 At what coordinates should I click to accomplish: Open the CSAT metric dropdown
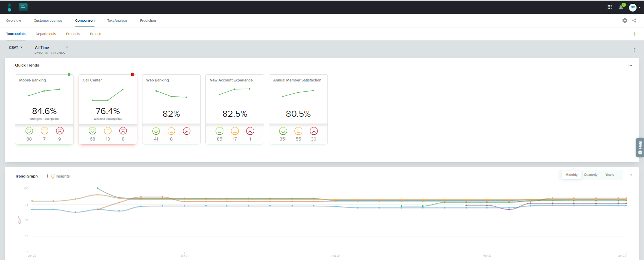coord(16,48)
